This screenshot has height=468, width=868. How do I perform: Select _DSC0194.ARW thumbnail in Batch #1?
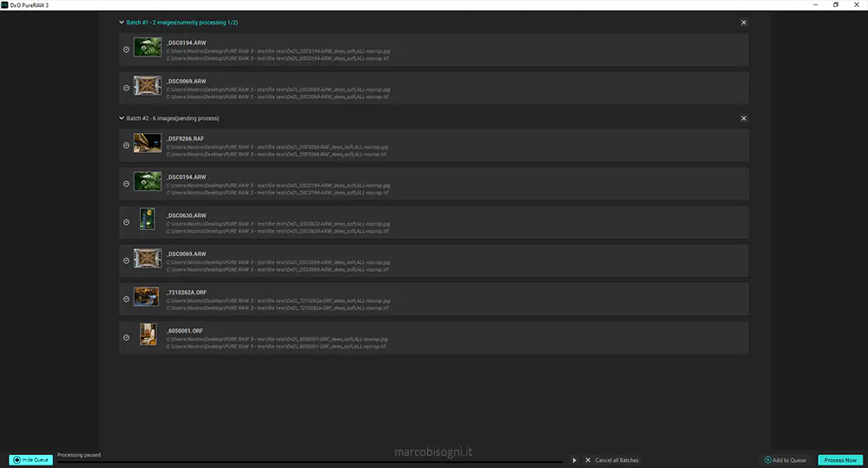148,47
